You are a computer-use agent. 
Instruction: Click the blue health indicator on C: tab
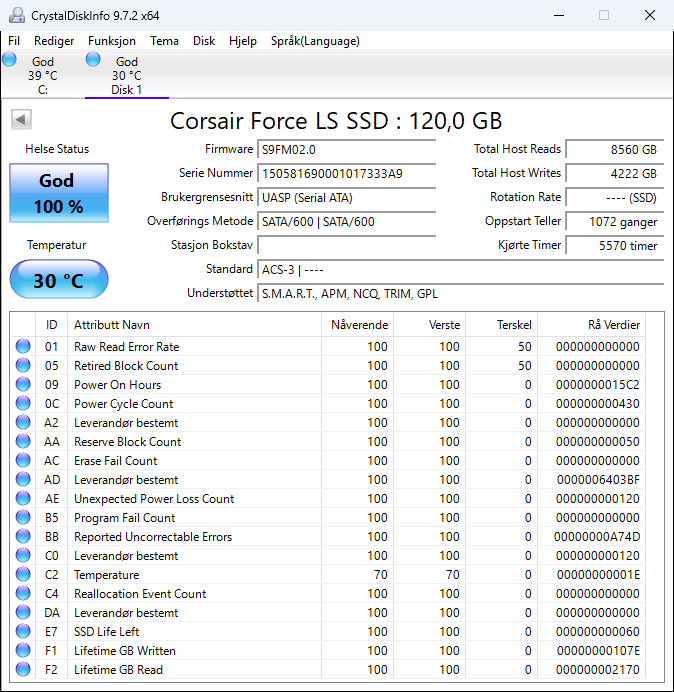(x=9, y=59)
